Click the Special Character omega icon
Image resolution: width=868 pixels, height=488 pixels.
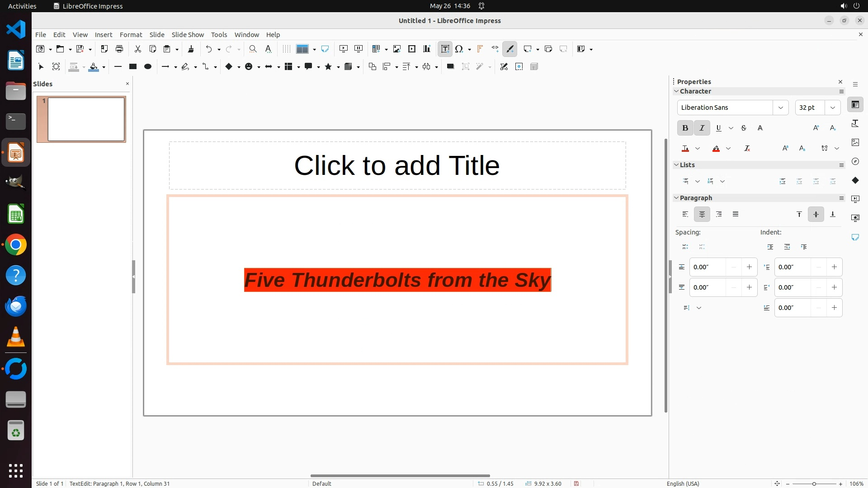pos(459,49)
